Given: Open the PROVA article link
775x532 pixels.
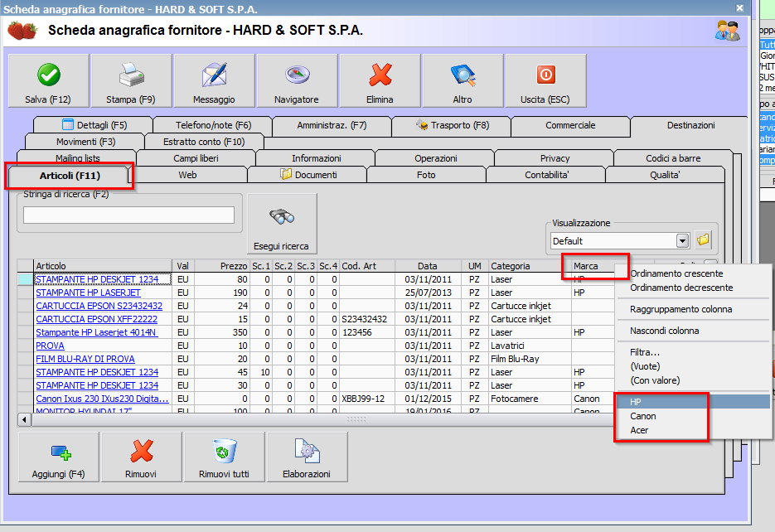Looking at the screenshot, I should 50,346.
